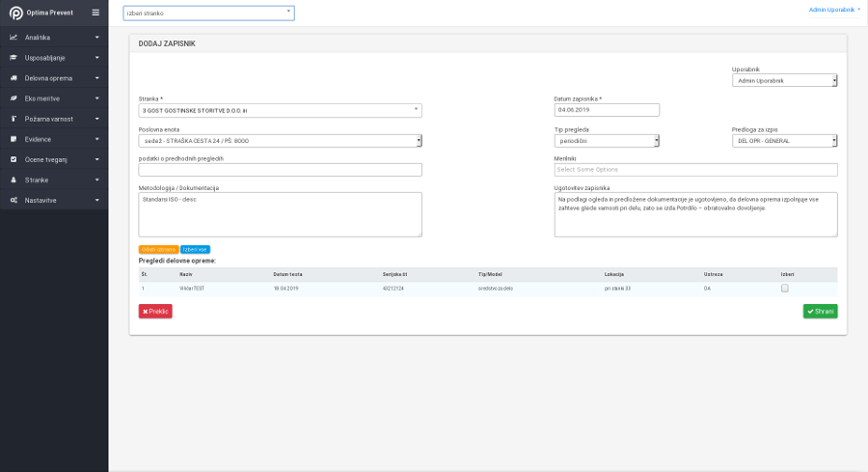Viewport: 868px width, 472px height.
Task: Open the Evidence menu
Action: (54, 139)
